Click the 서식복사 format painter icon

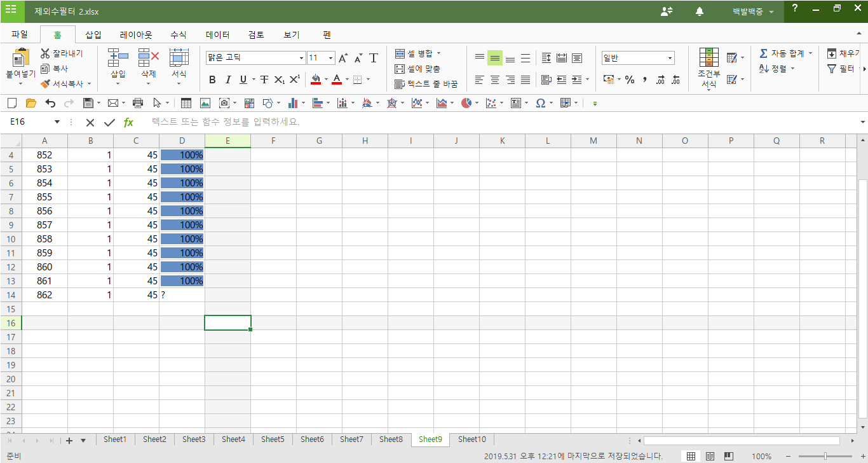[45, 84]
